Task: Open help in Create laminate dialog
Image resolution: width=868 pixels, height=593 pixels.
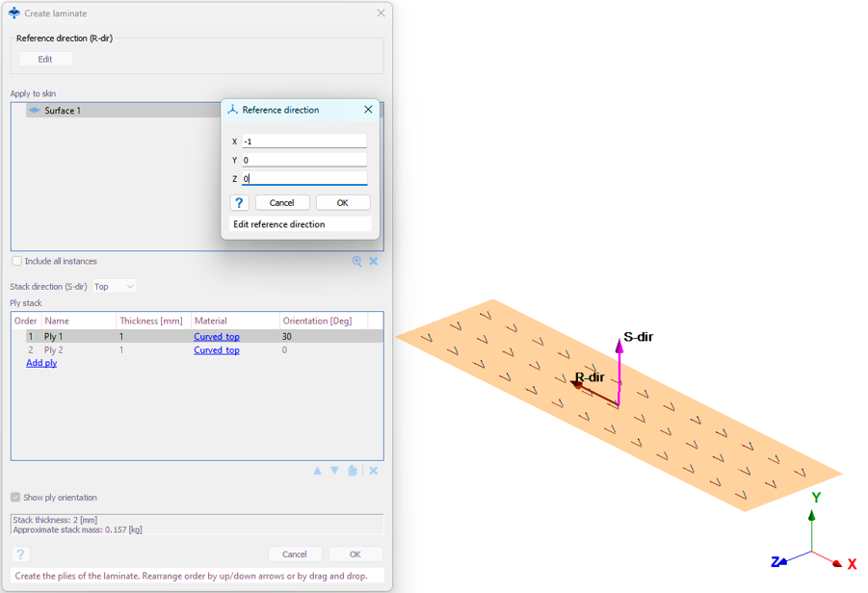Action: click(x=20, y=554)
